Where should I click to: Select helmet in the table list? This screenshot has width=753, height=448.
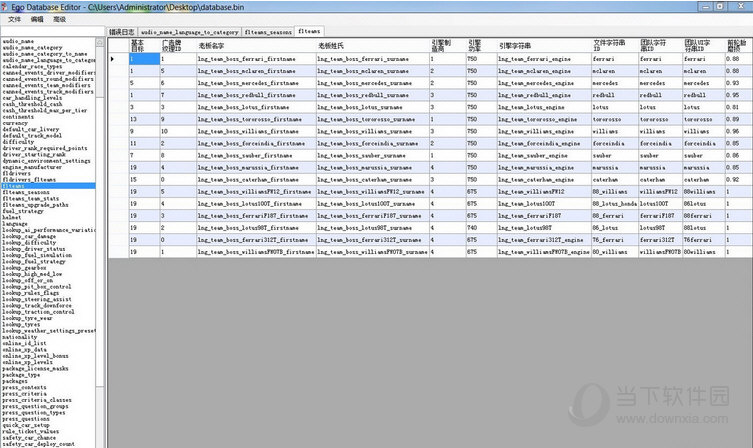(12, 217)
